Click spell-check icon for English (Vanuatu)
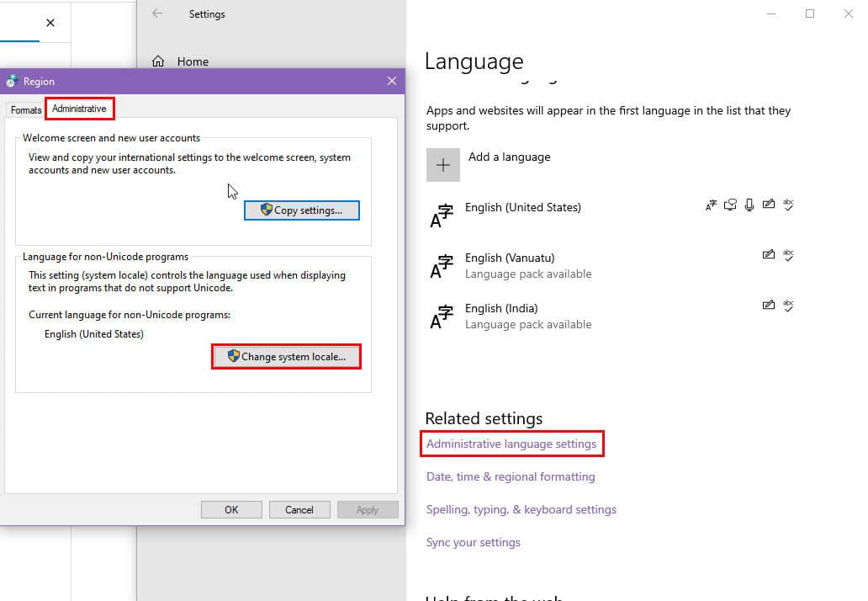Viewport: 868px width, 601px height. 788,255
